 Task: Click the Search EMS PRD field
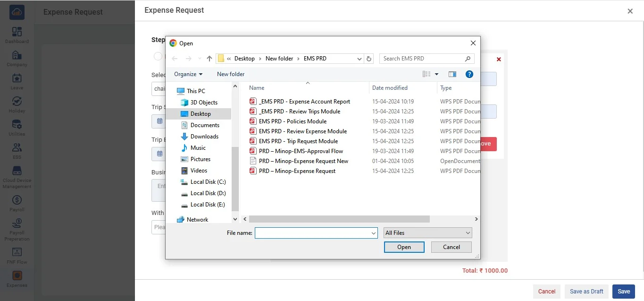(x=422, y=59)
